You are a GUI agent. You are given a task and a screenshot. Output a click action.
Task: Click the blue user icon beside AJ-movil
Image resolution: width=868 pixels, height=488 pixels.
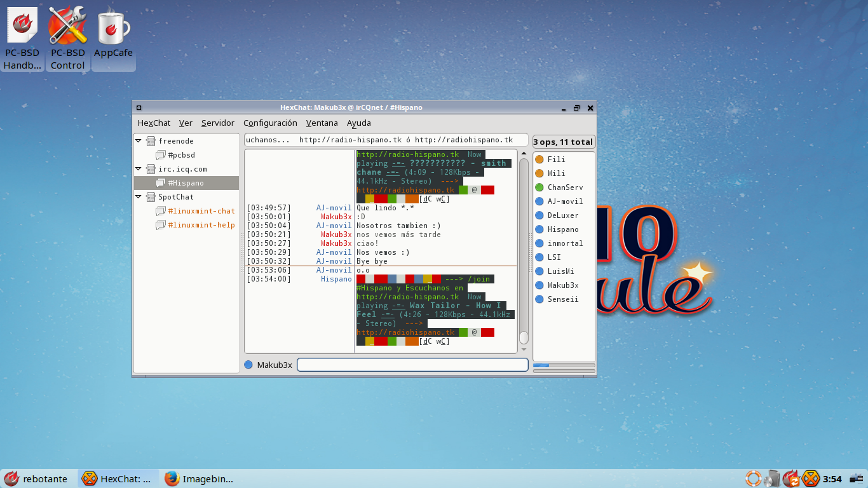pyautogui.click(x=539, y=201)
